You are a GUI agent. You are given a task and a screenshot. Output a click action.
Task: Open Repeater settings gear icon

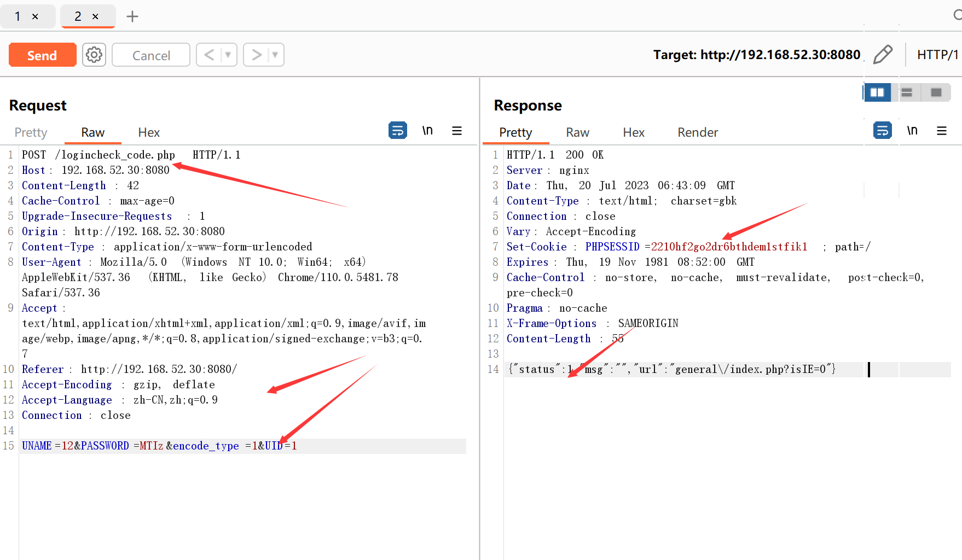[94, 55]
